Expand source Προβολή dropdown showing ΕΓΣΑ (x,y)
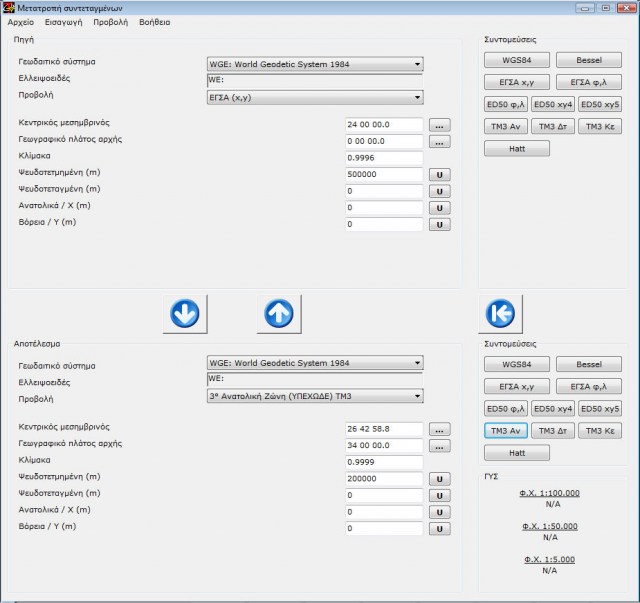The image size is (640, 603). pos(314,97)
